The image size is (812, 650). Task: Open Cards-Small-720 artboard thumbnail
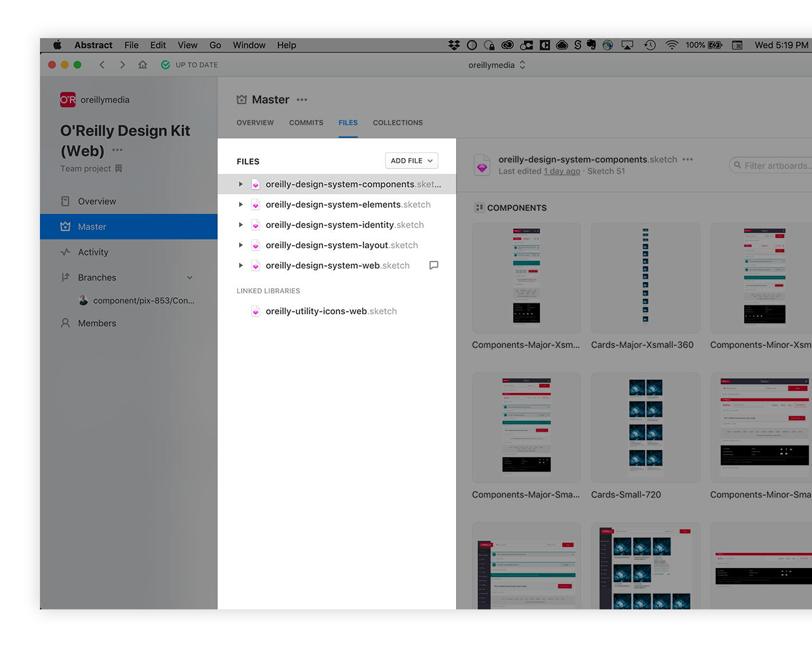click(x=646, y=428)
